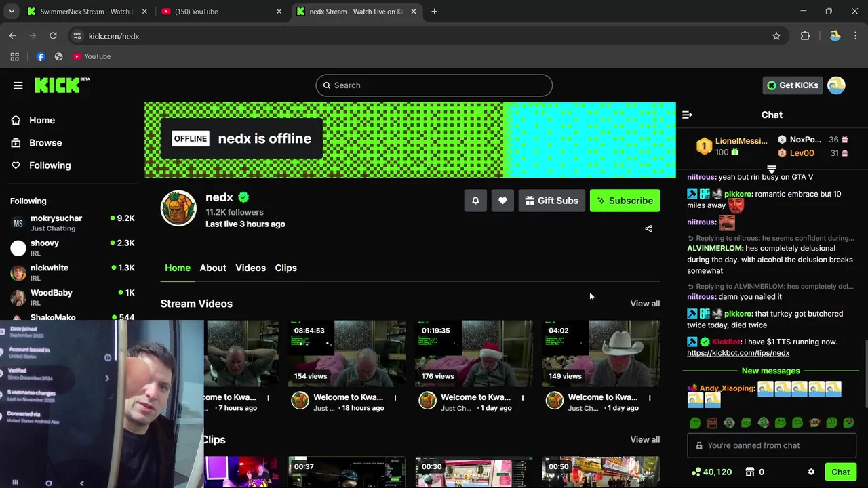
Task: Open the 08:54:53 stream video
Action: click(x=347, y=354)
